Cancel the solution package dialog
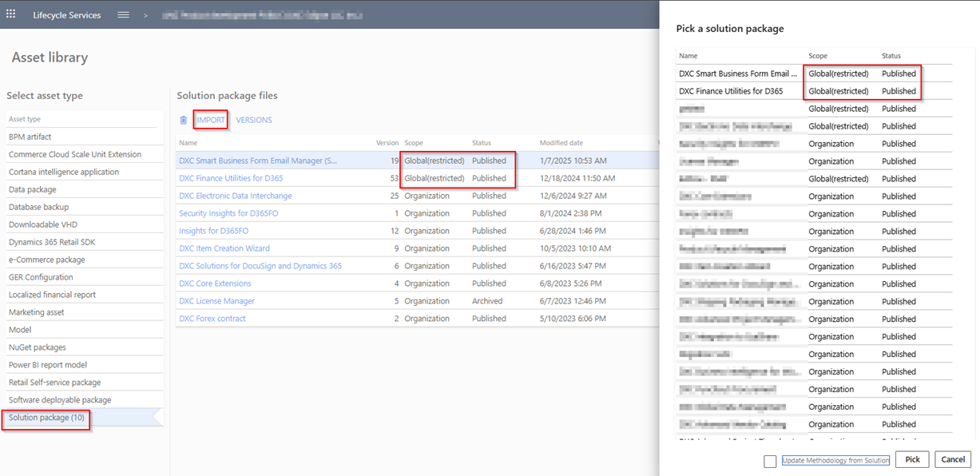Image resolution: width=980 pixels, height=476 pixels. coord(953,459)
